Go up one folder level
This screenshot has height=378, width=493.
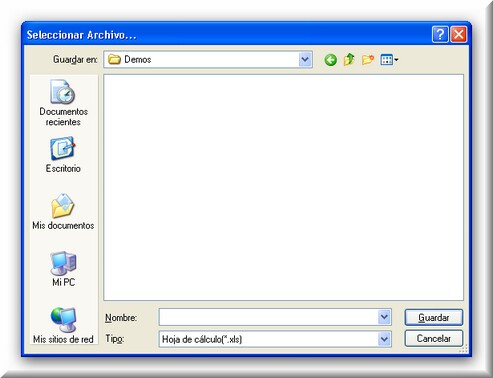(349, 60)
